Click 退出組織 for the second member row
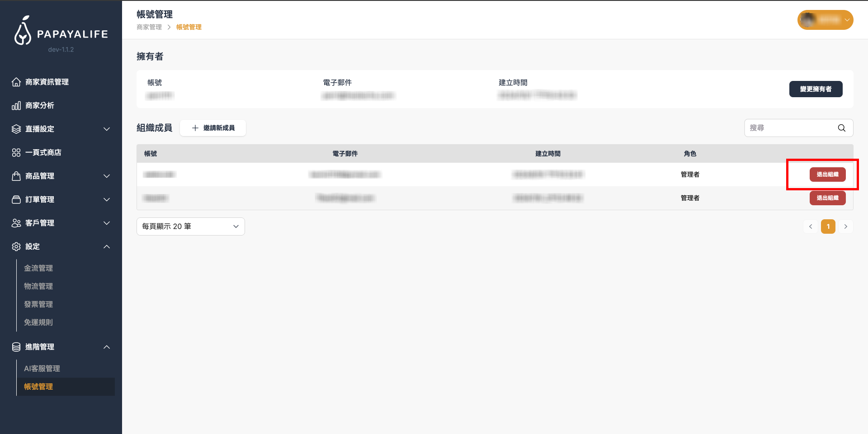This screenshot has height=434, width=868. click(x=827, y=198)
